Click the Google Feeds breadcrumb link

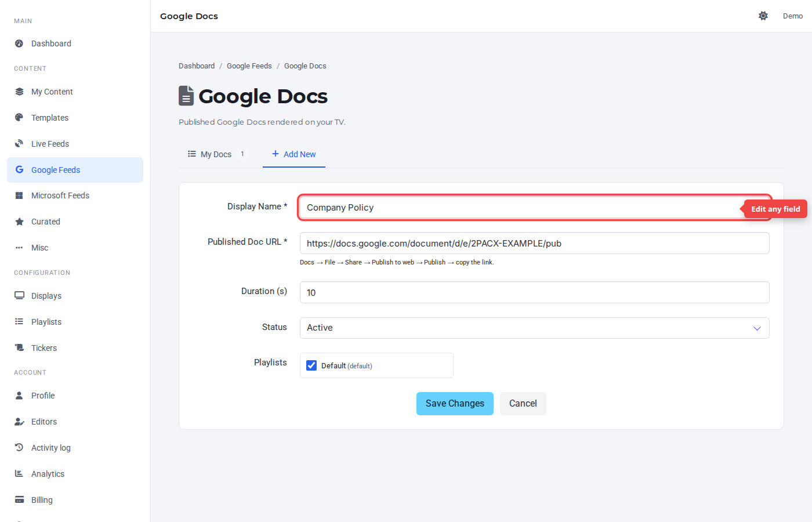point(249,66)
